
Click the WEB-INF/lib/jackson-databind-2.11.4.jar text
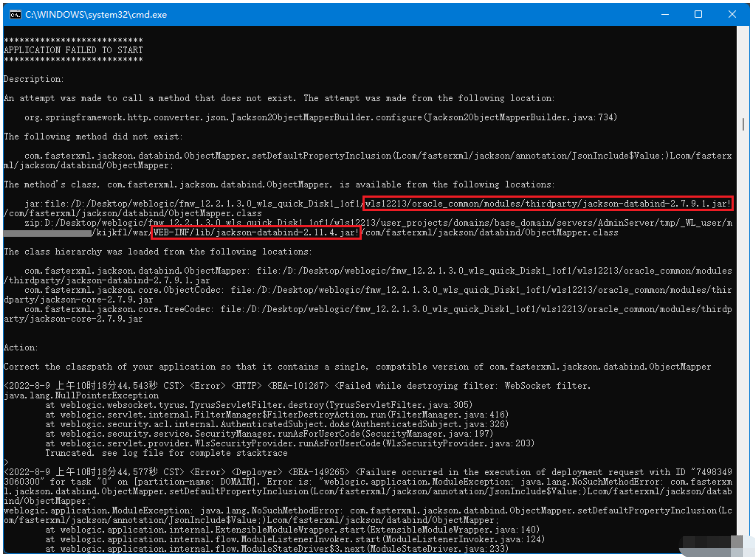(256, 233)
